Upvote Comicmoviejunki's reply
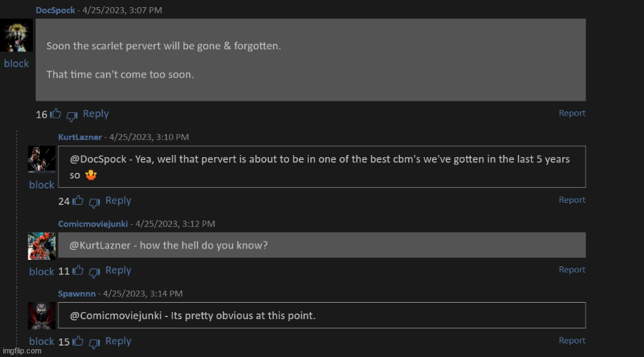This screenshot has height=357, width=644. (x=78, y=271)
